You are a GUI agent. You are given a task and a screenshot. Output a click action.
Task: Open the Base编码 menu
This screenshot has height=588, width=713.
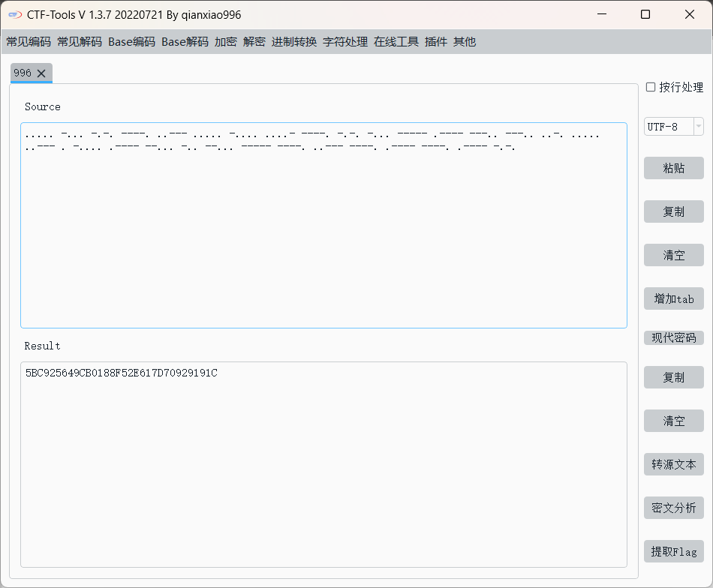(131, 42)
